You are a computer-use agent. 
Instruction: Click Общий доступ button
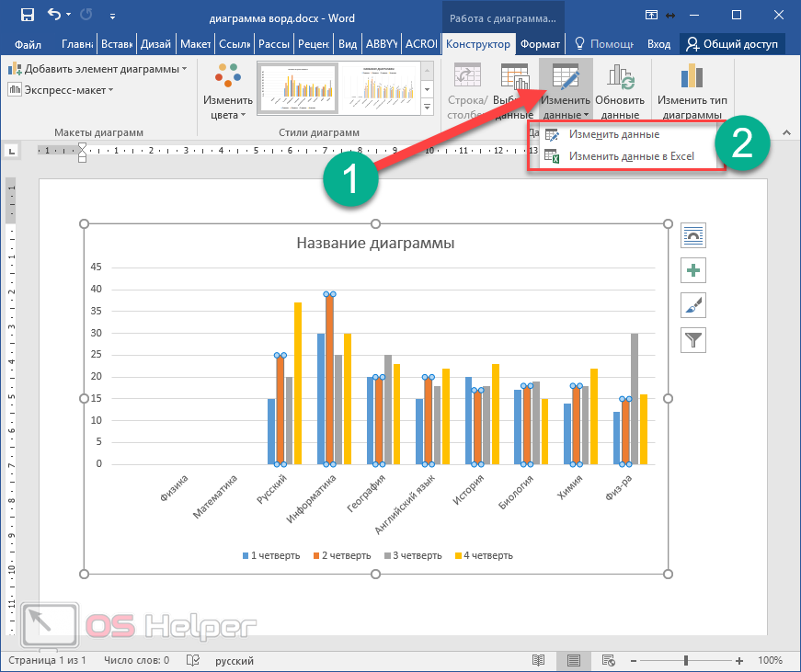coord(733,43)
